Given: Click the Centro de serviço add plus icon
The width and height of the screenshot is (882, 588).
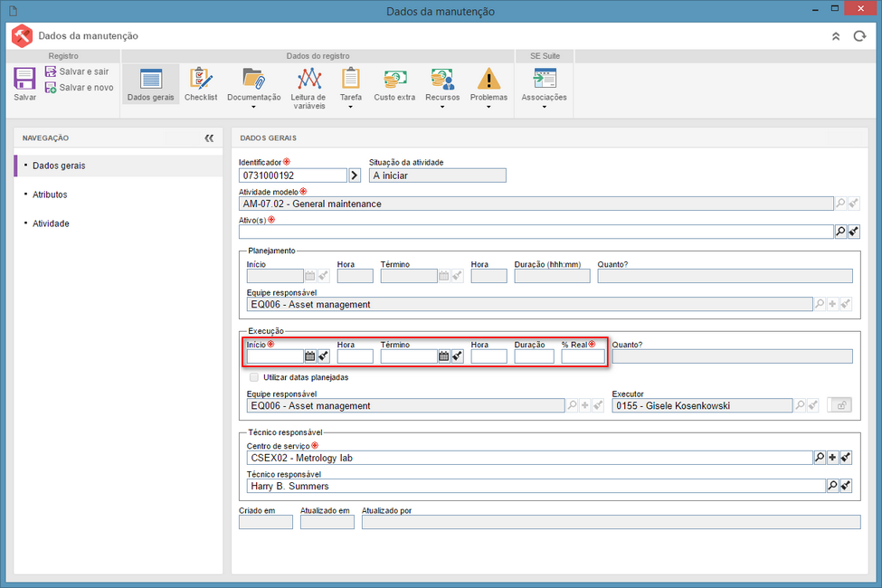Looking at the screenshot, I should (832, 458).
